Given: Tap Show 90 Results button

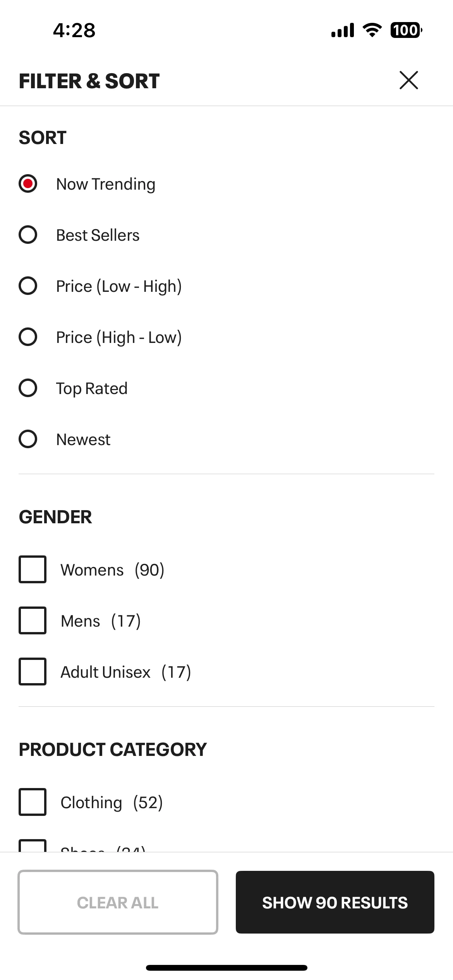Looking at the screenshot, I should tap(335, 902).
